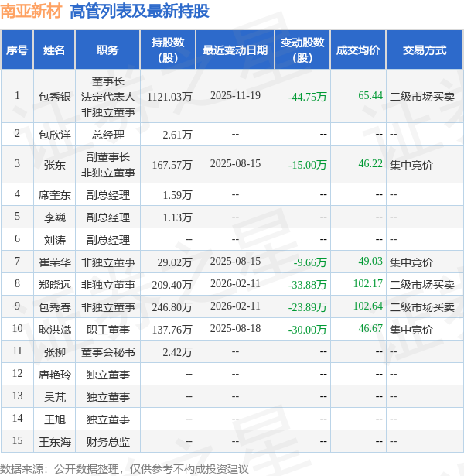Click the change value -23.89万

[307, 307]
